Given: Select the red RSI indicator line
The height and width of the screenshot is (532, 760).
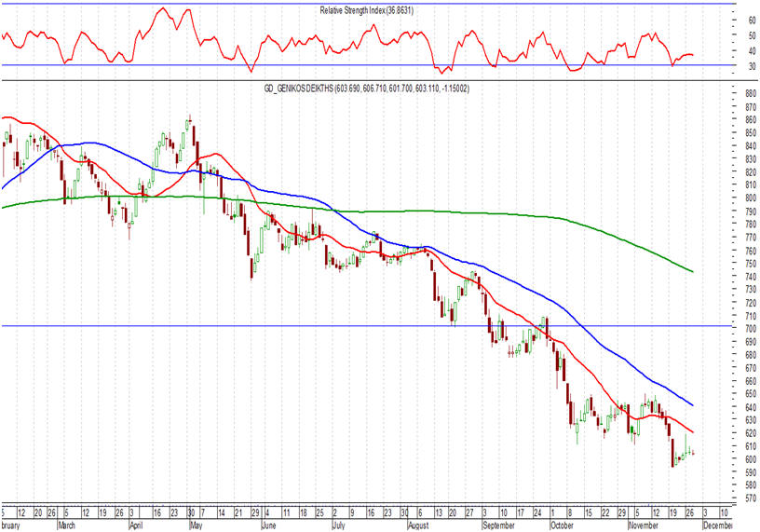Looking at the screenshot, I should point(349,41).
